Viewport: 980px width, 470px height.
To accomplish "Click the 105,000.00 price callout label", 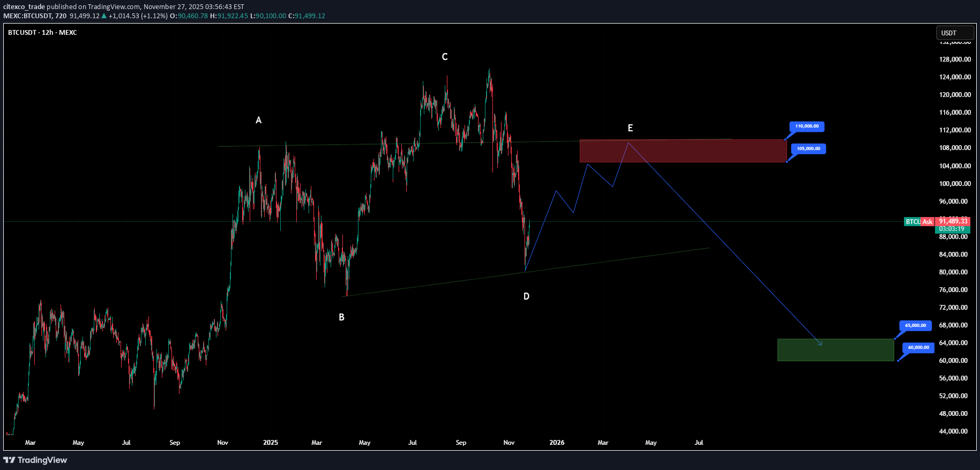I will click(808, 148).
